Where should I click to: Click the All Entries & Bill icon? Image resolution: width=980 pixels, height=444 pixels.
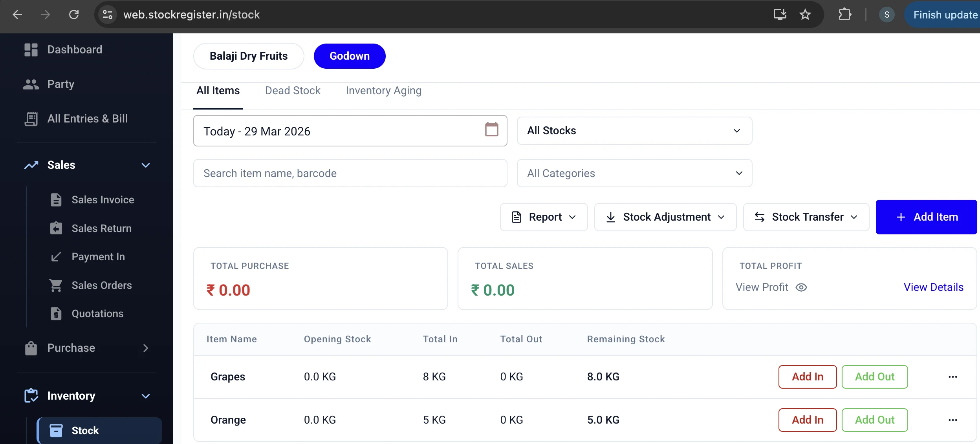pos(31,118)
